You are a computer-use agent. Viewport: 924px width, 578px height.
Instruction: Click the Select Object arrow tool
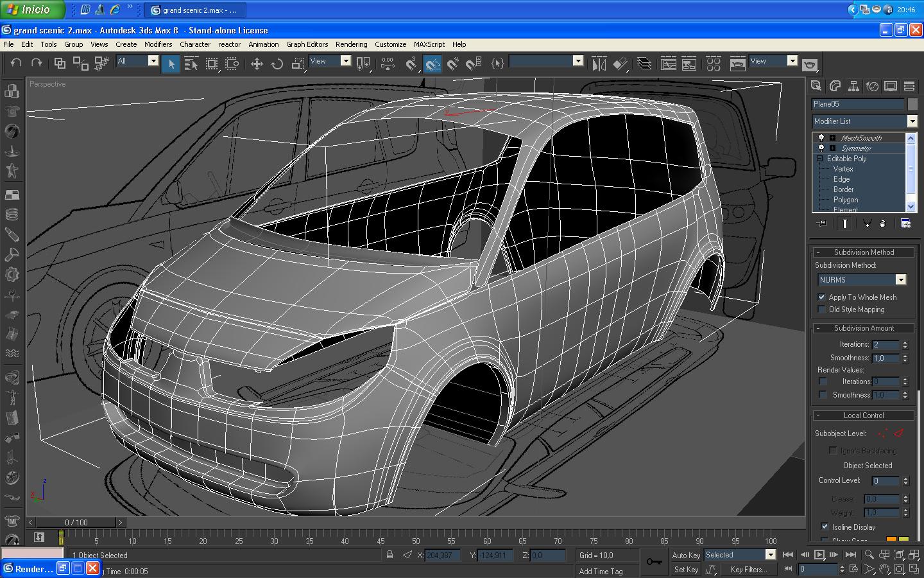(x=171, y=64)
